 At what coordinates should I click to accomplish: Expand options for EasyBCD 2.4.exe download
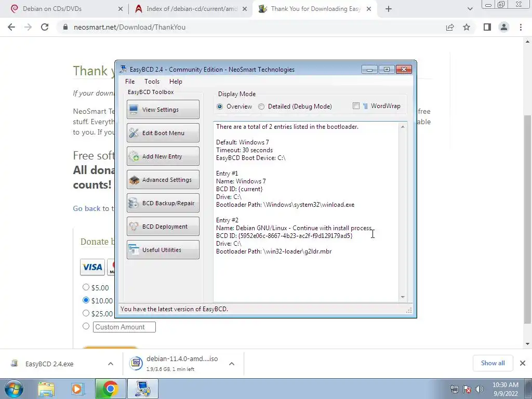click(x=111, y=364)
